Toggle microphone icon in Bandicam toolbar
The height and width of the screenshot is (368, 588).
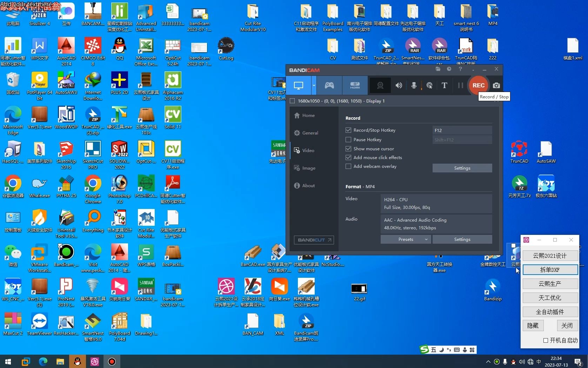pyautogui.click(x=414, y=85)
